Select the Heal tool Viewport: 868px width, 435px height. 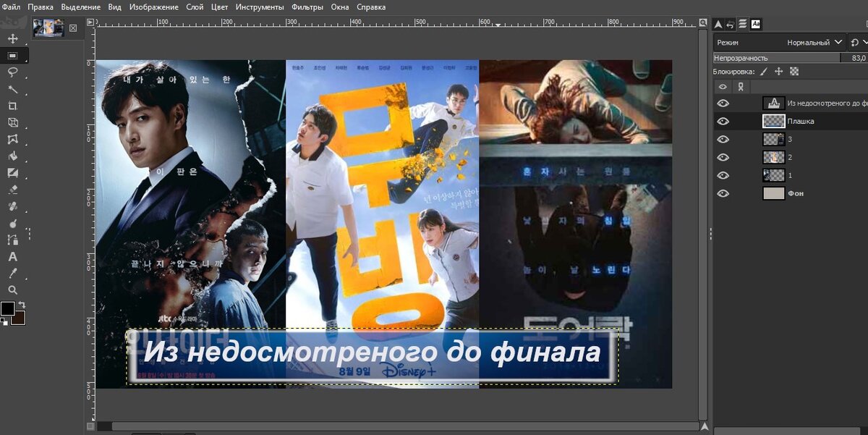(x=12, y=206)
